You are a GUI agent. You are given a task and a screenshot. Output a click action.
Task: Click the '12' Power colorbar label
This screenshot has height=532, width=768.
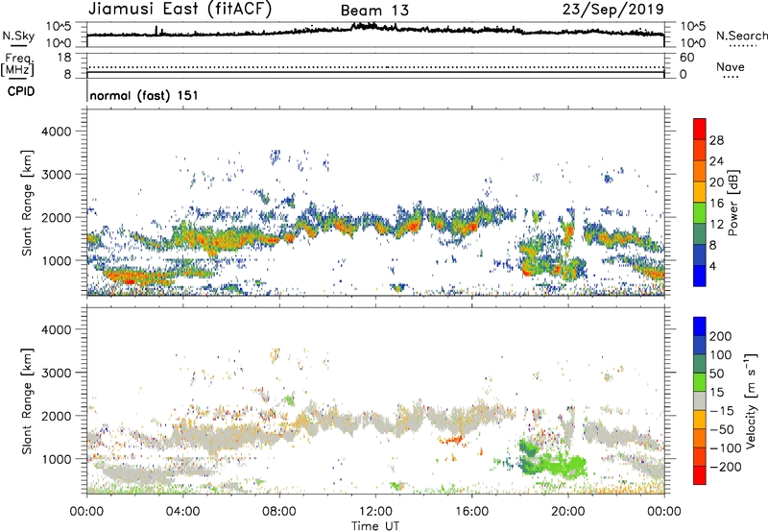[x=716, y=224]
